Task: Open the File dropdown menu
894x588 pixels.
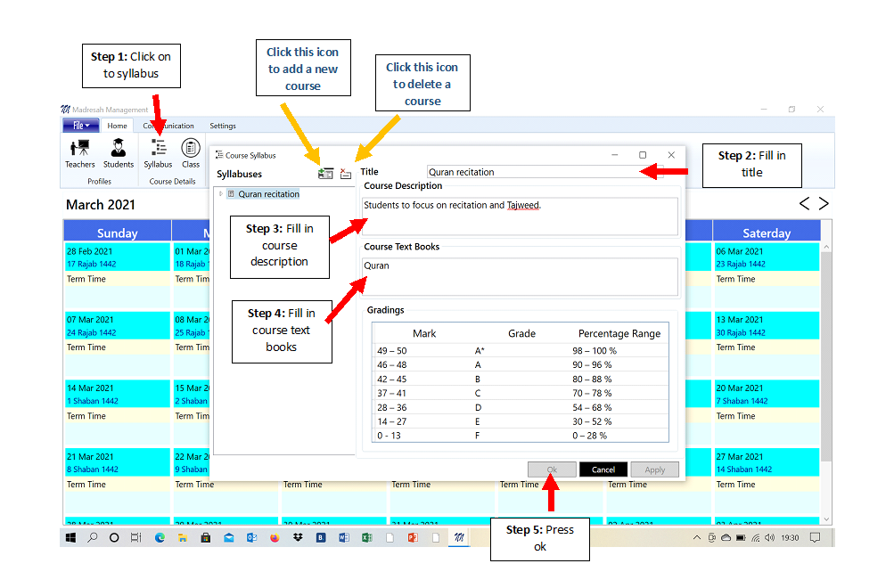Action: click(80, 126)
